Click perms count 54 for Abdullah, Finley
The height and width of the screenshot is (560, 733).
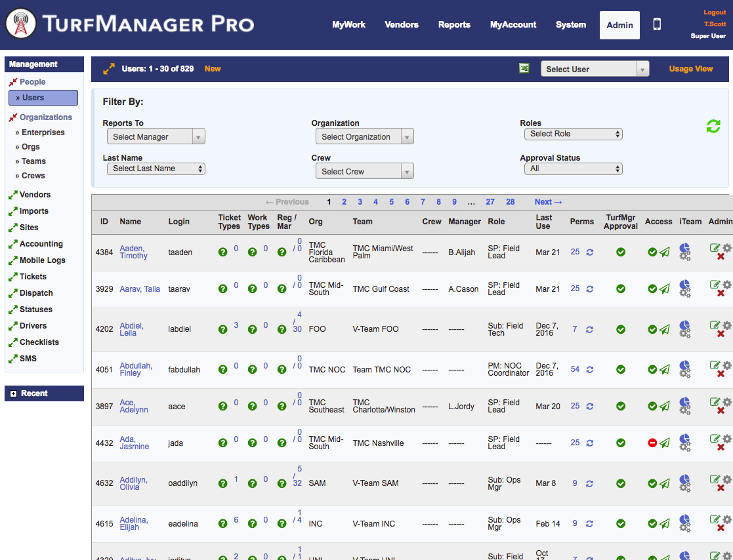click(575, 369)
